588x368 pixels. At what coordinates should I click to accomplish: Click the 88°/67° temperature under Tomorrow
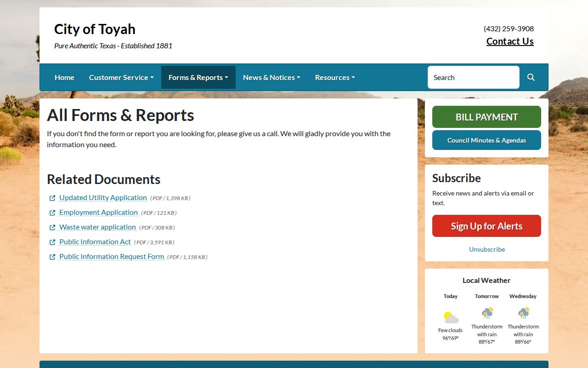click(487, 342)
